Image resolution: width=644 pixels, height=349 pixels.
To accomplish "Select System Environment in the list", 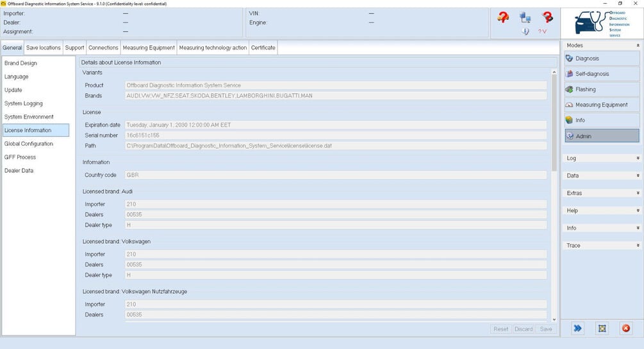I will coord(36,117).
